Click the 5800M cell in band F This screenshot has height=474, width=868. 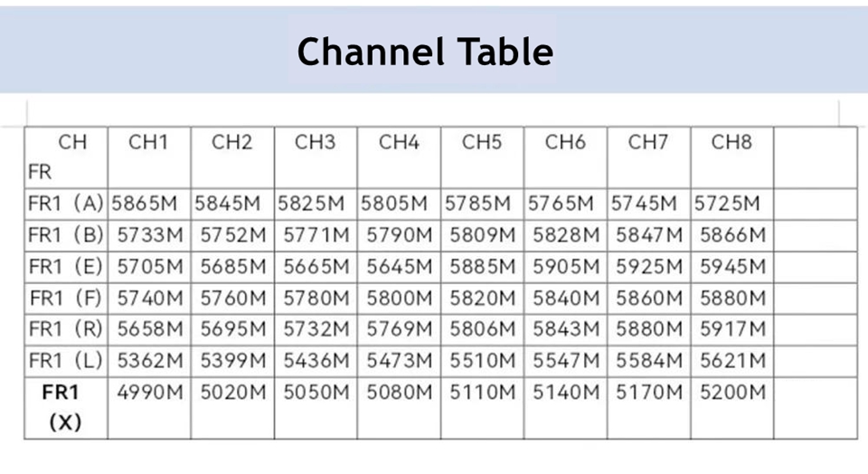click(399, 298)
